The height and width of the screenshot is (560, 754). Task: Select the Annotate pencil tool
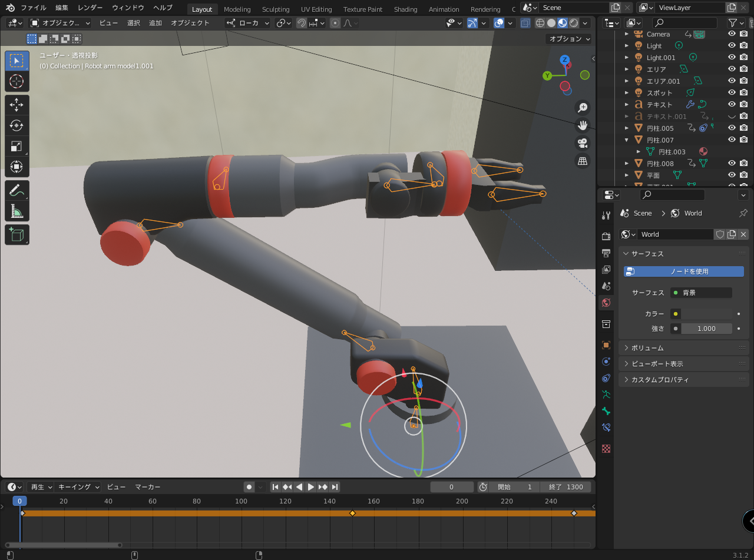click(x=16, y=190)
